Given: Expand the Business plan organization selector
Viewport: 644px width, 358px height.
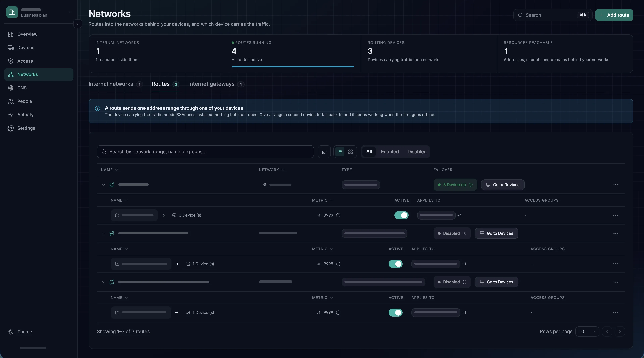Looking at the screenshot, I should pyautogui.click(x=39, y=12).
